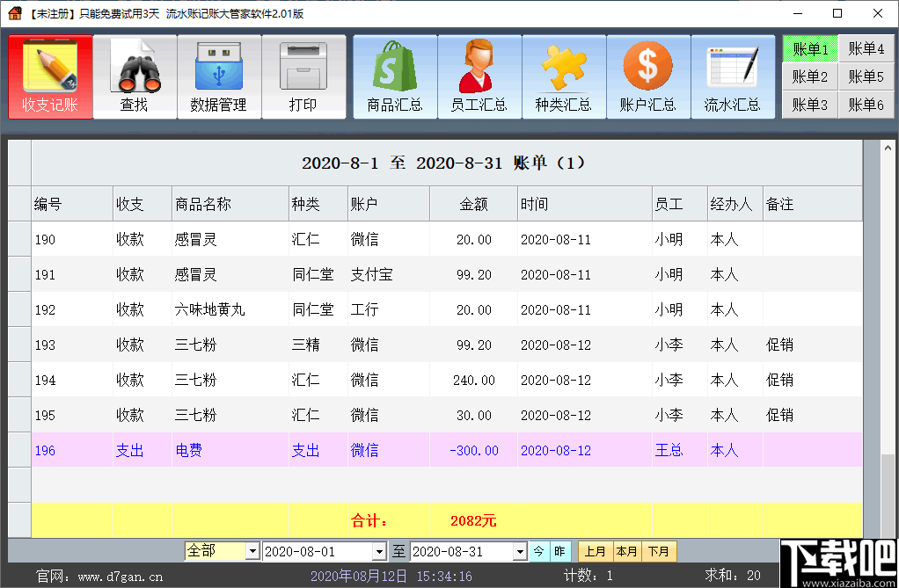Click the 打印 (print) icon
899x588 pixels.
pyautogui.click(x=303, y=76)
